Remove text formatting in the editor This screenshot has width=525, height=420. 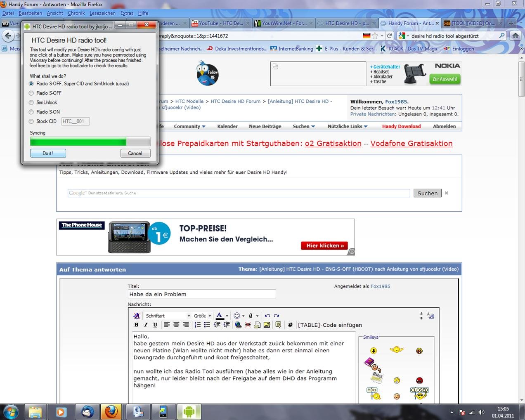(x=137, y=316)
